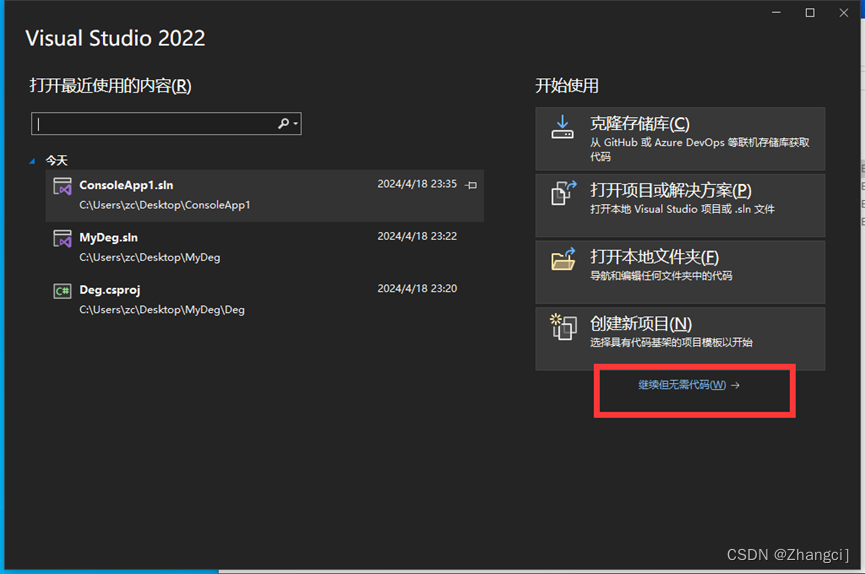Viewport: 865px width, 574px height.
Task: Click the 今天 group label
Action: 56,161
